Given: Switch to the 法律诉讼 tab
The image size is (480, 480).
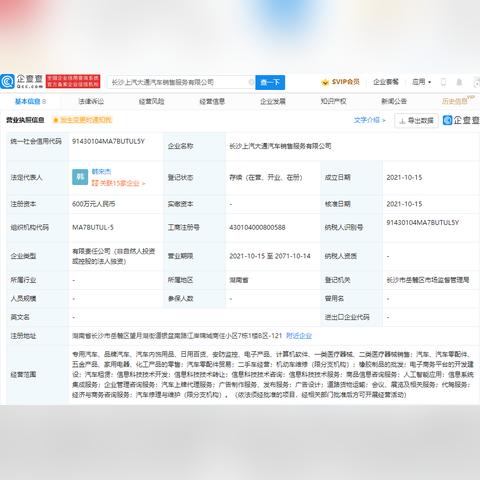Looking at the screenshot, I should (91, 101).
